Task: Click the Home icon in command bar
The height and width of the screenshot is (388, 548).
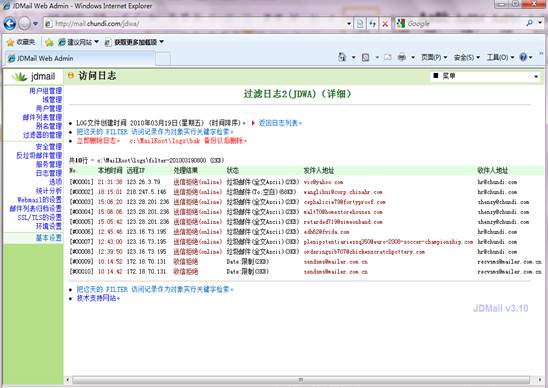Action: click(x=342, y=57)
